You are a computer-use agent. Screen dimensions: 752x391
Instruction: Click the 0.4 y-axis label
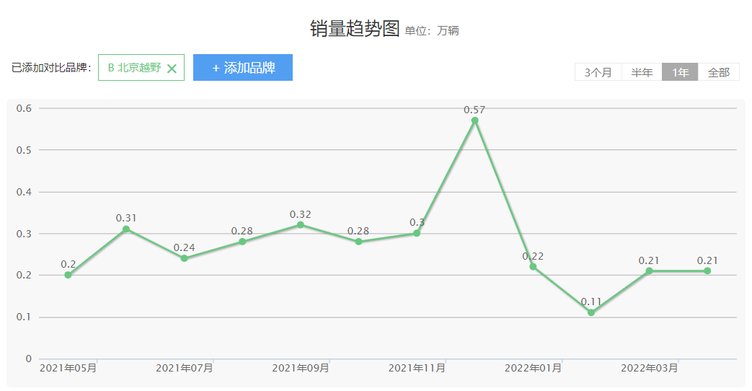(24, 192)
